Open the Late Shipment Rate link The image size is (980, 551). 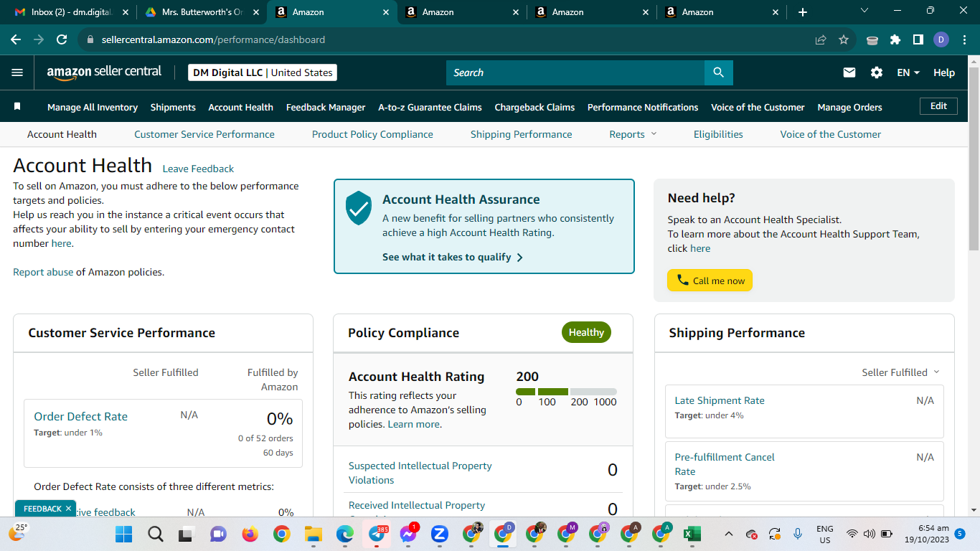coord(720,400)
